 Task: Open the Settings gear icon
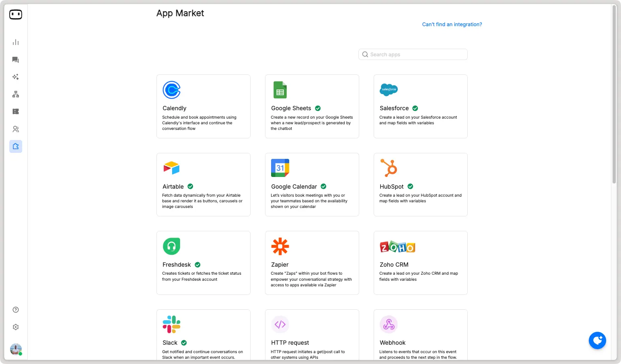pyautogui.click(x=15, y=327)
